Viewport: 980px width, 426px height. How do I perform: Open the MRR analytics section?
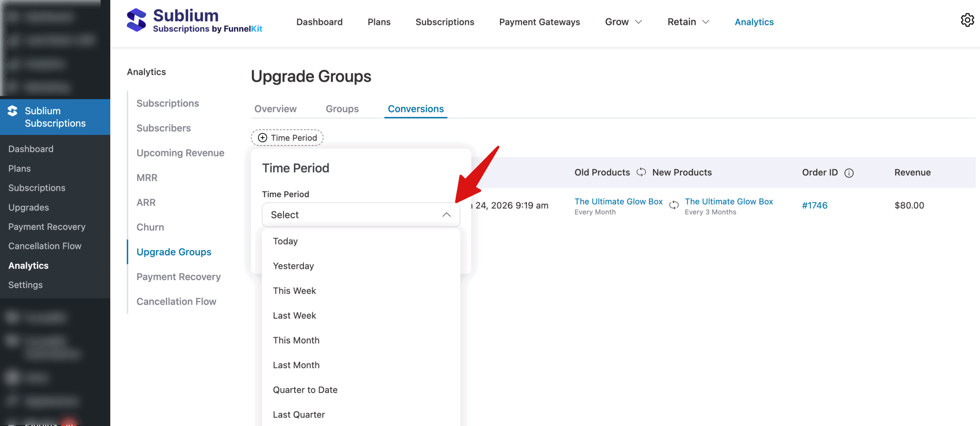click(x=147, y=177)
